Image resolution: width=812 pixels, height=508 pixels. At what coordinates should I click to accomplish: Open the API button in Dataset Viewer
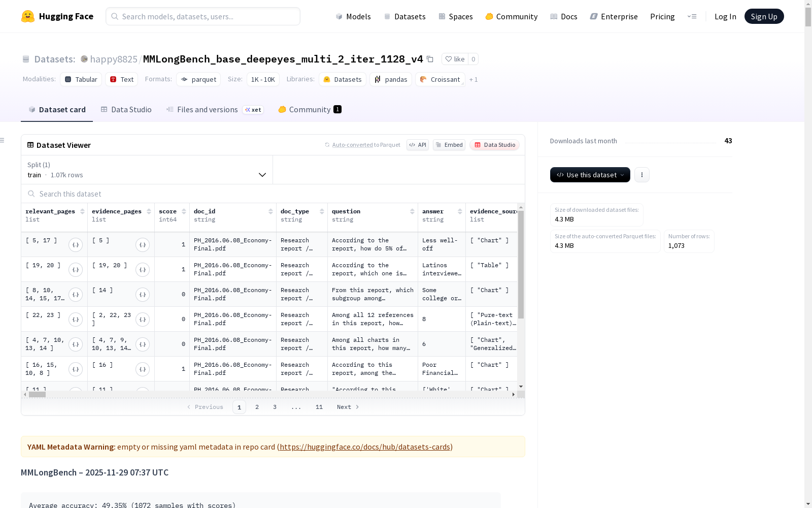pyautogui.click(x=418, y=145)
